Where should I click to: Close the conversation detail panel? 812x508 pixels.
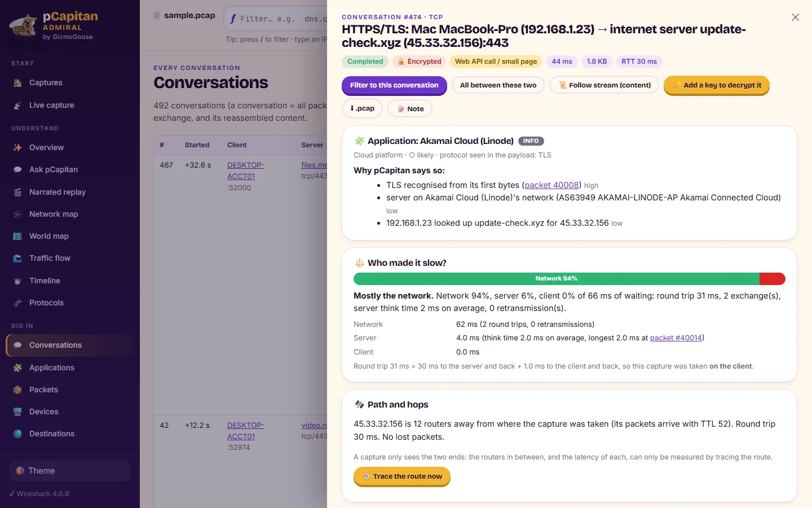coord(795,17)
